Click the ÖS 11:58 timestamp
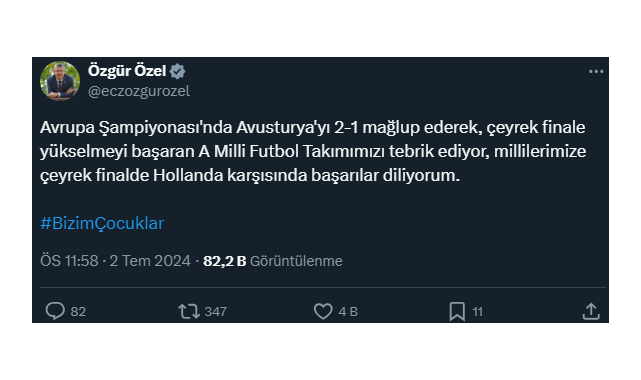This screenshot has width=641, height=380. [x=69, y=261]
